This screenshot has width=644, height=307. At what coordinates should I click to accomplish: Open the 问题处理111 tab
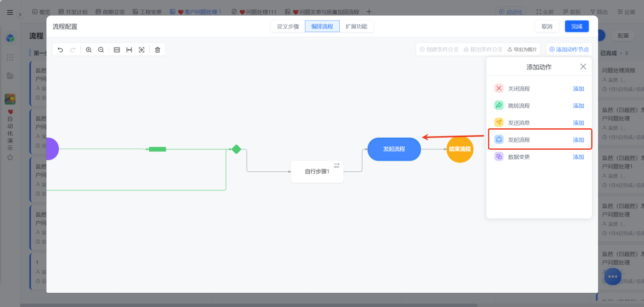coord(254,11)
